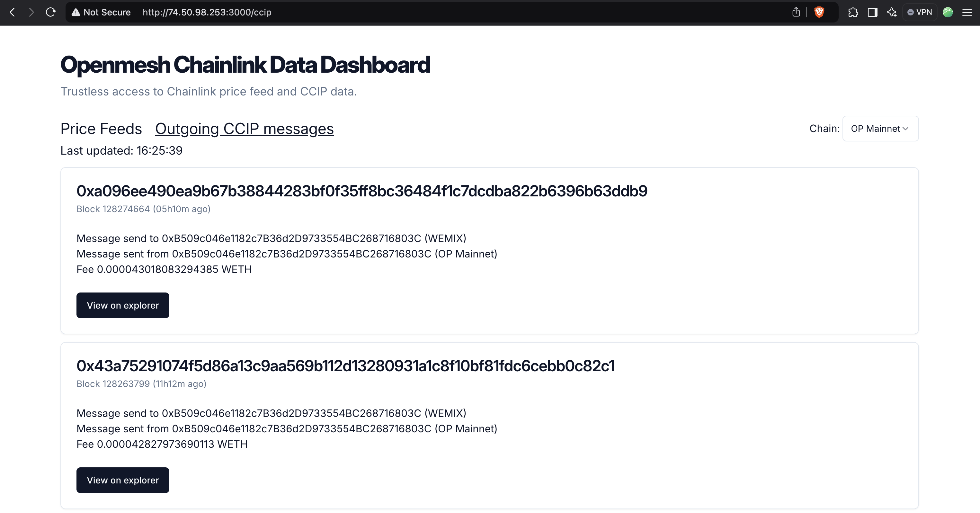
Task: Click the Not Secure warning icon
Action: point(76,13)
